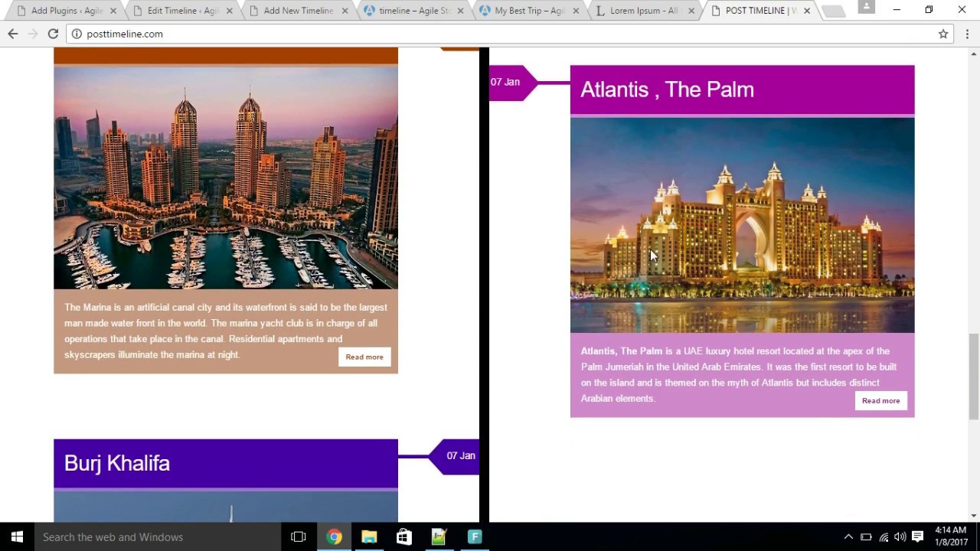
Task: Close the Lorem Ipsum tab
Action: click(x=691, y=11)
